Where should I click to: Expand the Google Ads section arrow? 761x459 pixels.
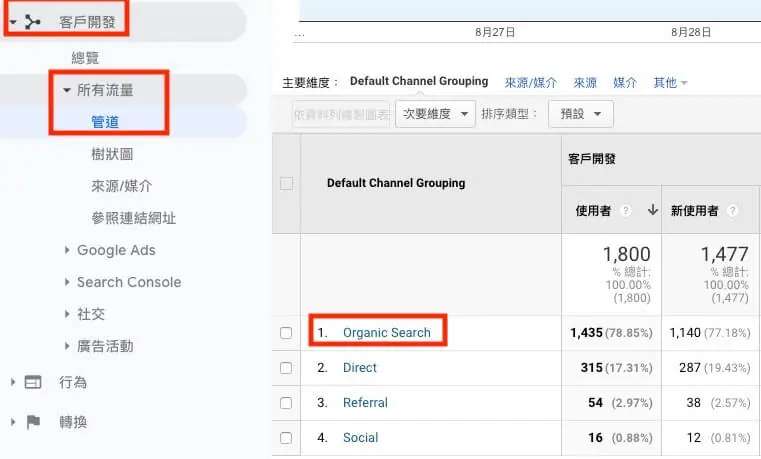pos(67,250)
